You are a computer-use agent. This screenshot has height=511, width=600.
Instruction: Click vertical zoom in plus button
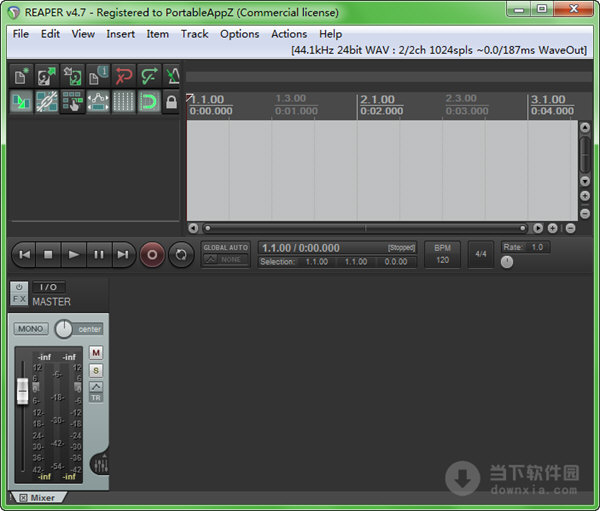(x=585, y=196)
